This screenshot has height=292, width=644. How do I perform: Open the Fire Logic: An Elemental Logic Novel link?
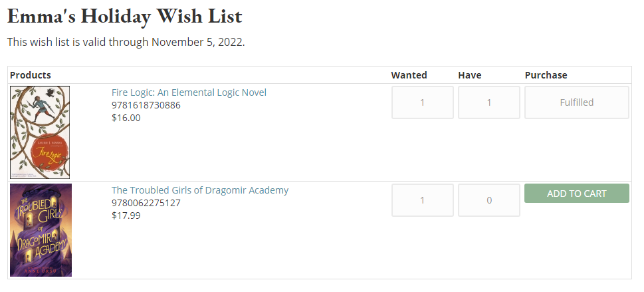[x=189, y=92]
